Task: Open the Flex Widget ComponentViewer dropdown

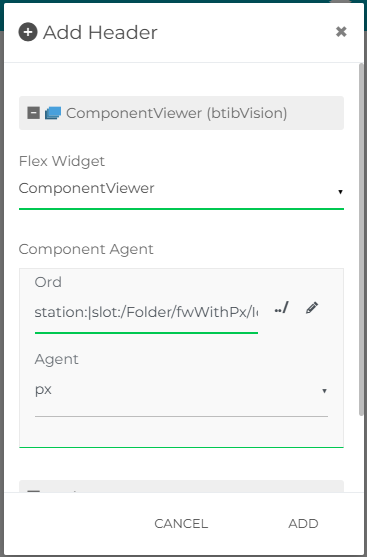Action: 181,189
